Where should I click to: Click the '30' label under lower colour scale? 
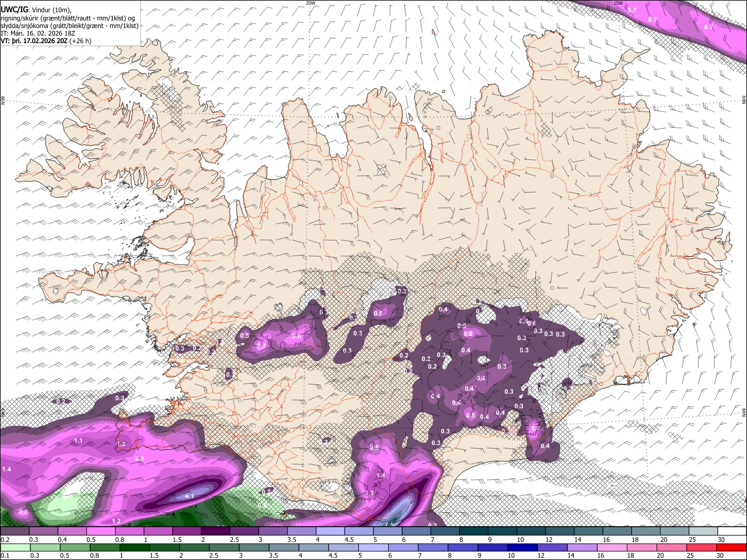click(x=721, y=555)
